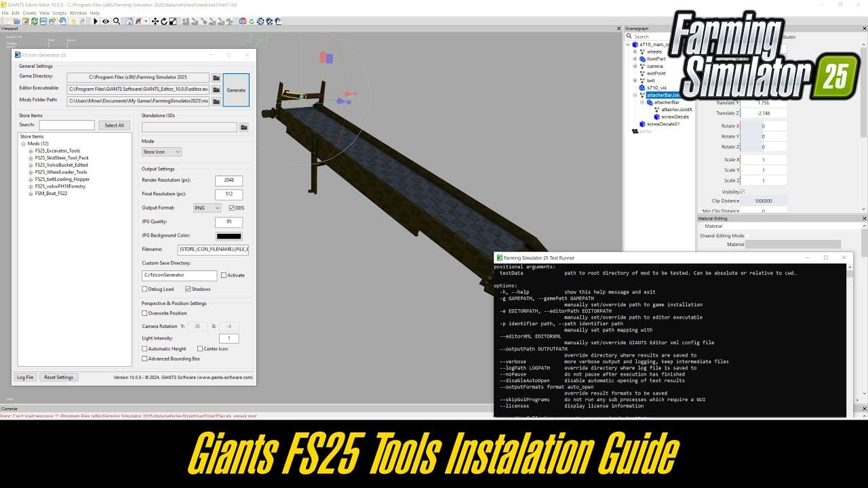Click the save toolbar icon in GIANTS Editor
Viewport: 868px width, 488px height.
click(x=43, y=21)
